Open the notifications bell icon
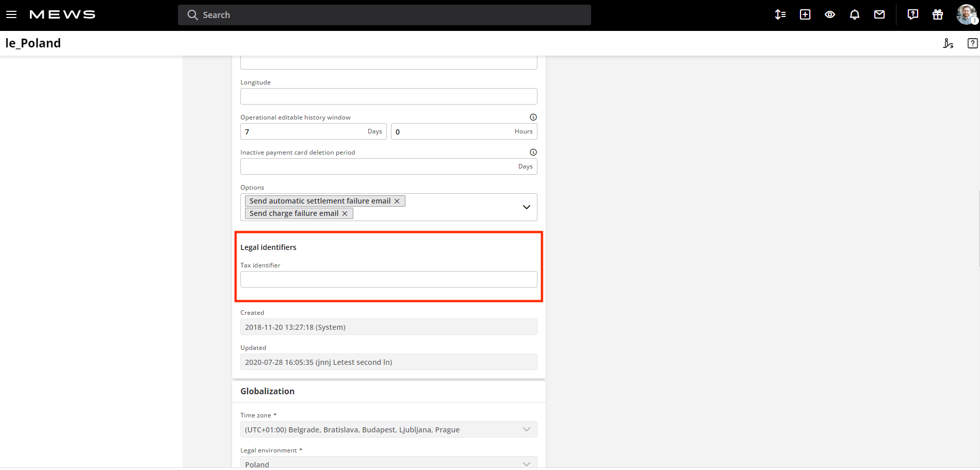Screen dimensions: 980x470 coord(855,14)
